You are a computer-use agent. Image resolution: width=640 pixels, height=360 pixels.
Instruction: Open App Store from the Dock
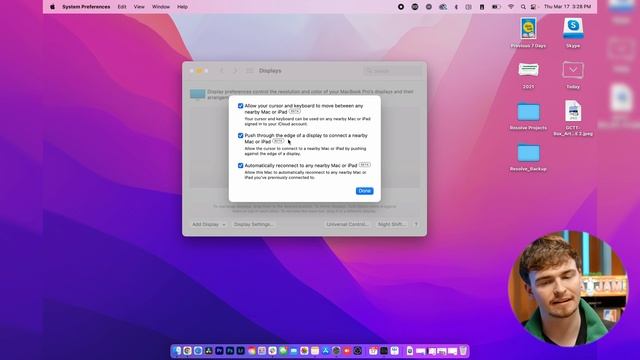click(x=326, y=351)
